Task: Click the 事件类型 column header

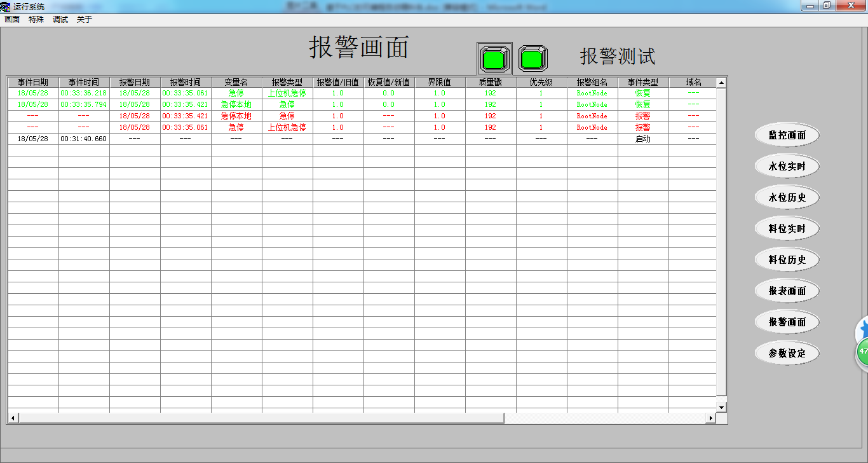Action: point(643,83)
